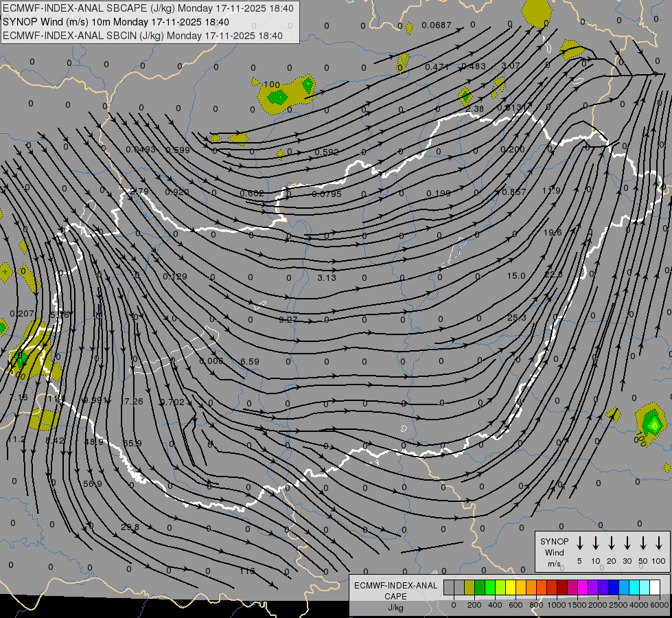Screen dimensions: 672x618
Task: Select the 600 tick label in CAPE legend
Action: pyautogui.click(x=515, y=605)
